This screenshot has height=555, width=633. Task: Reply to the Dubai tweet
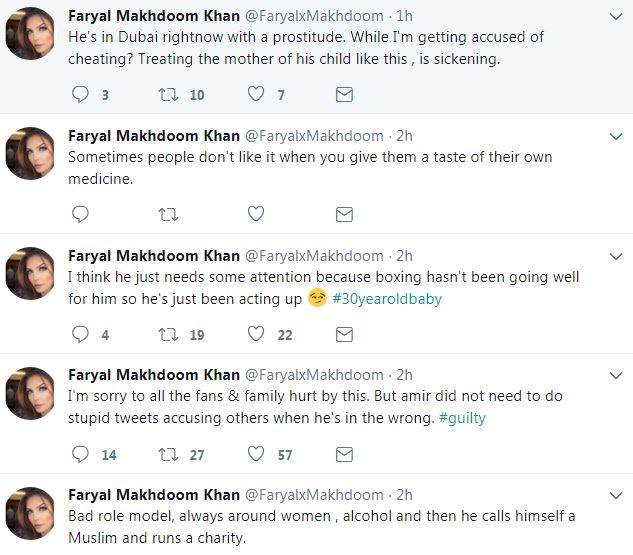click(82, 95)
